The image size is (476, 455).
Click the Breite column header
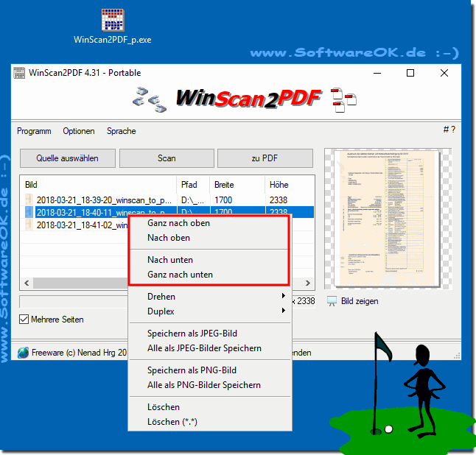coord(237,185)
